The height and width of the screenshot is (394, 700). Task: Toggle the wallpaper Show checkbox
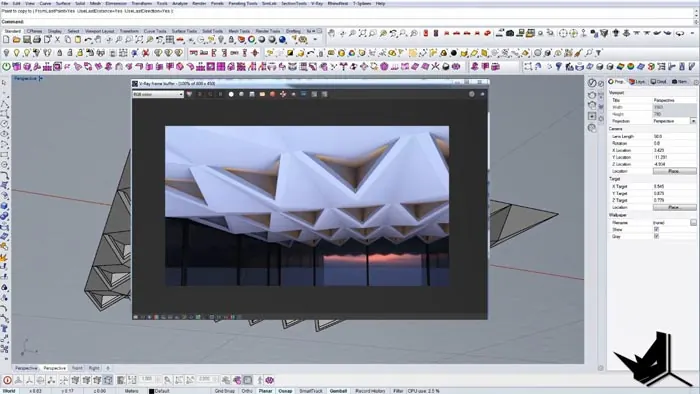pos(656,229)
